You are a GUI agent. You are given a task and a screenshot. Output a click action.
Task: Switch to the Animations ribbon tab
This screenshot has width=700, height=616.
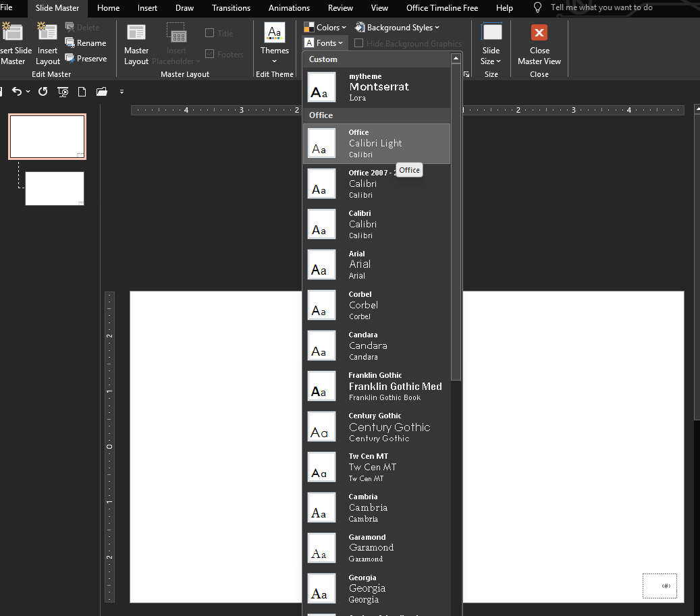[289, 8]
